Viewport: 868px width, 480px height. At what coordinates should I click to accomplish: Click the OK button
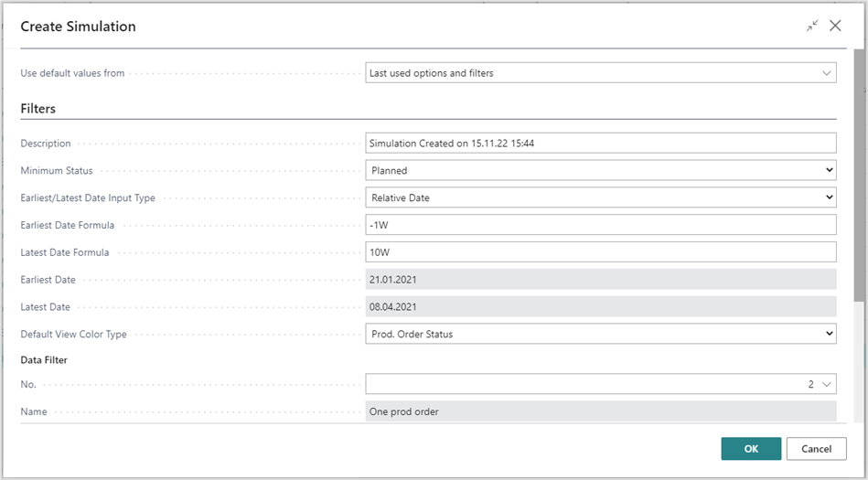[x=751, y=448]
